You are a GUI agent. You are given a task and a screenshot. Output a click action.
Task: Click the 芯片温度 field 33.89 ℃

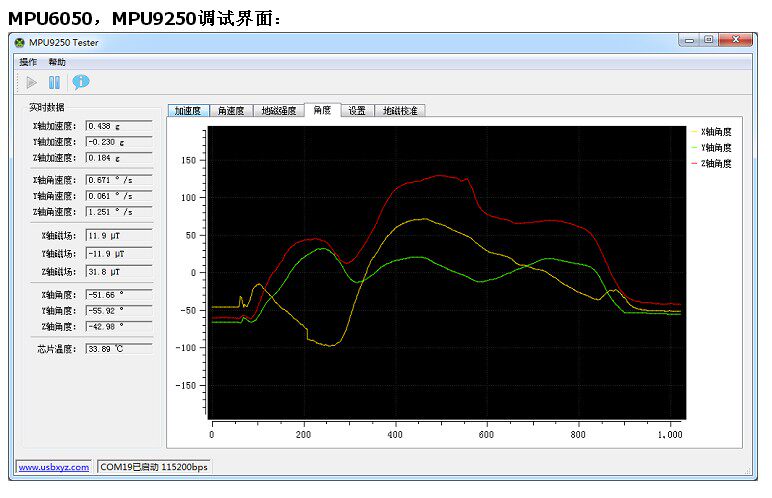[119, 349]
